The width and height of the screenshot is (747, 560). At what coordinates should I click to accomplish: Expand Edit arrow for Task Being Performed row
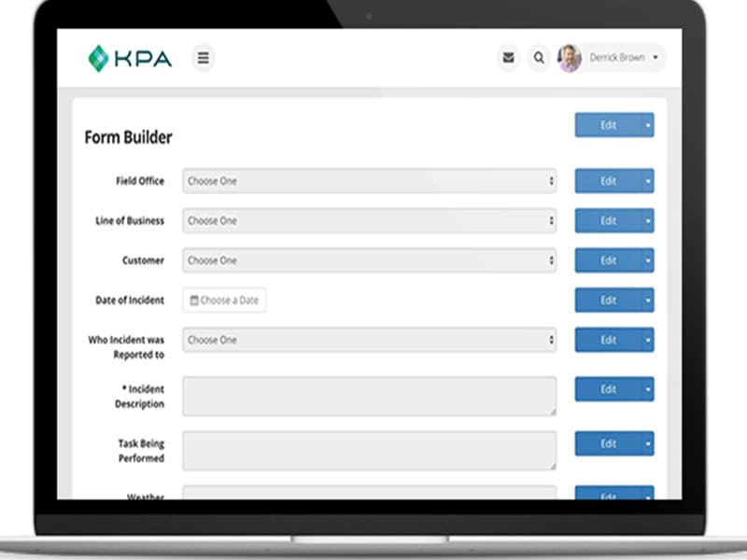pos(648,444)
